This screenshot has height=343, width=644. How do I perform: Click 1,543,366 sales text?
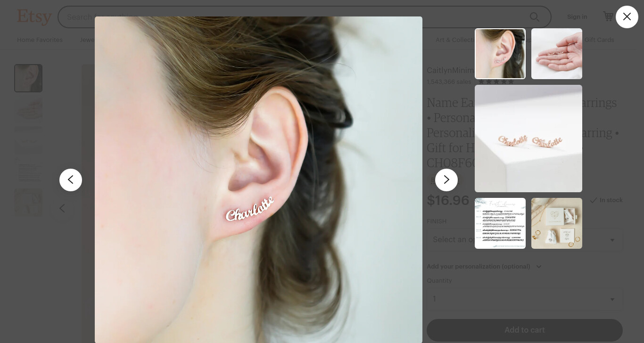449,82
